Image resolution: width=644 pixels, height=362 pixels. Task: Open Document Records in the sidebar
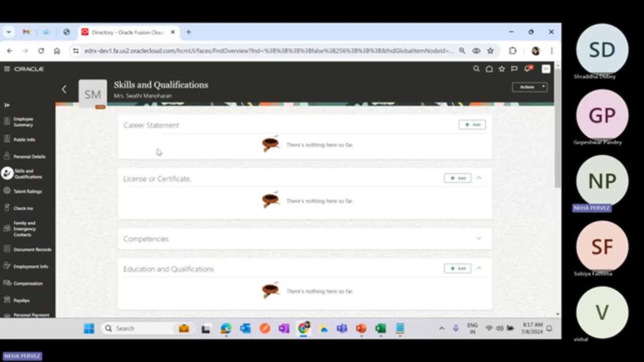coord(32,249)
